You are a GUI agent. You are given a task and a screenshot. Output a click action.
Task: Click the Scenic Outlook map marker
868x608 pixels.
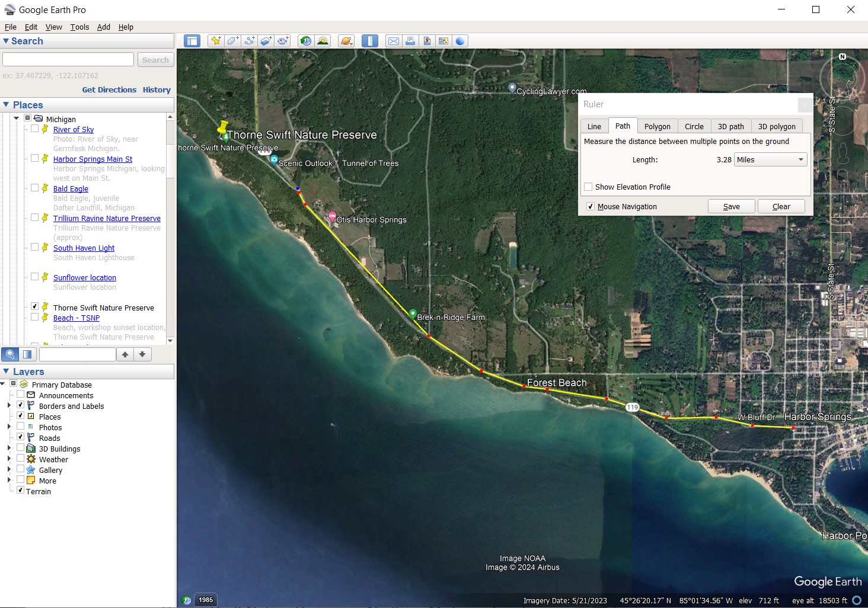[x=274, y=160]
